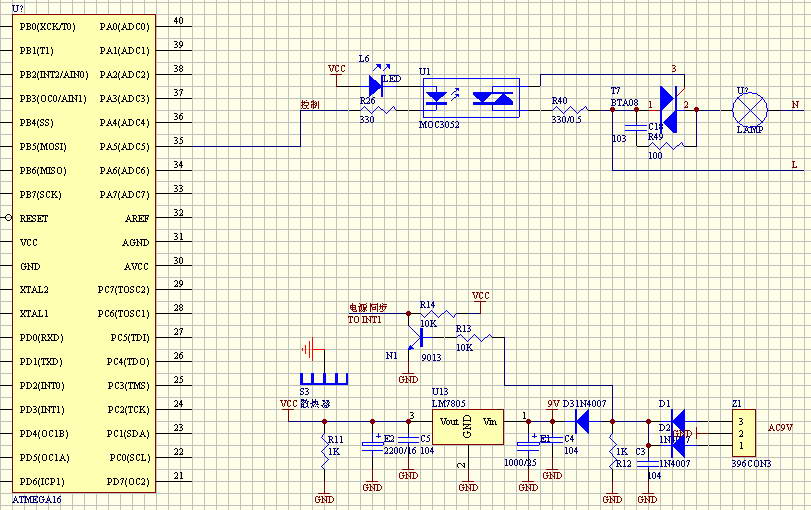Viewport: 811px width, 510px height.
Task: Select the R11 1K resistor
Action: pos(324,446)
